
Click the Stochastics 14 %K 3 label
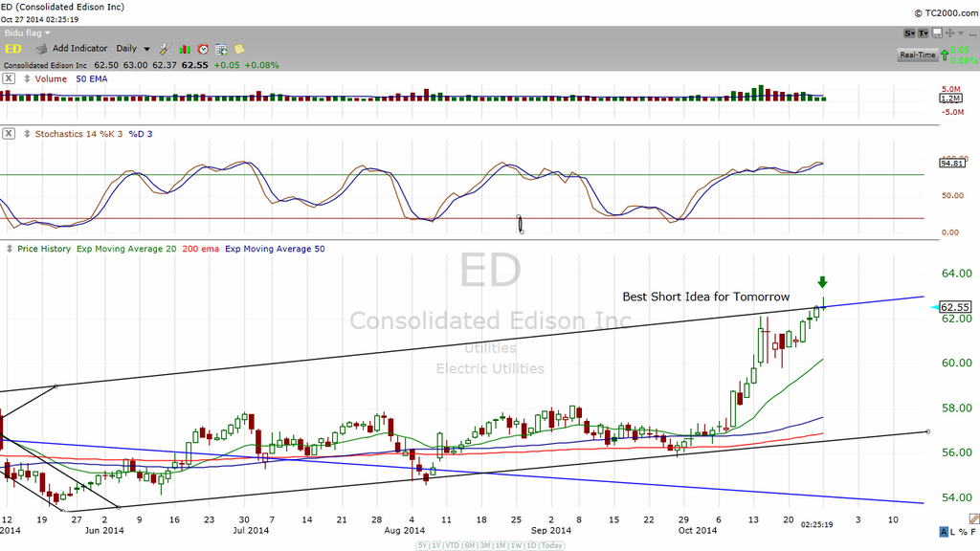coord(78,134)
